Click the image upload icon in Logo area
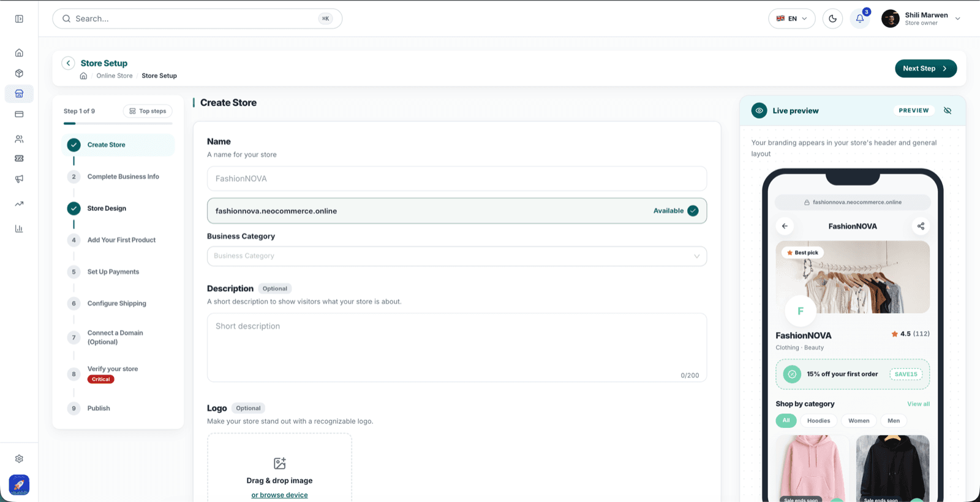The height and width of the screenshot is (502, 980). point(279,463)
